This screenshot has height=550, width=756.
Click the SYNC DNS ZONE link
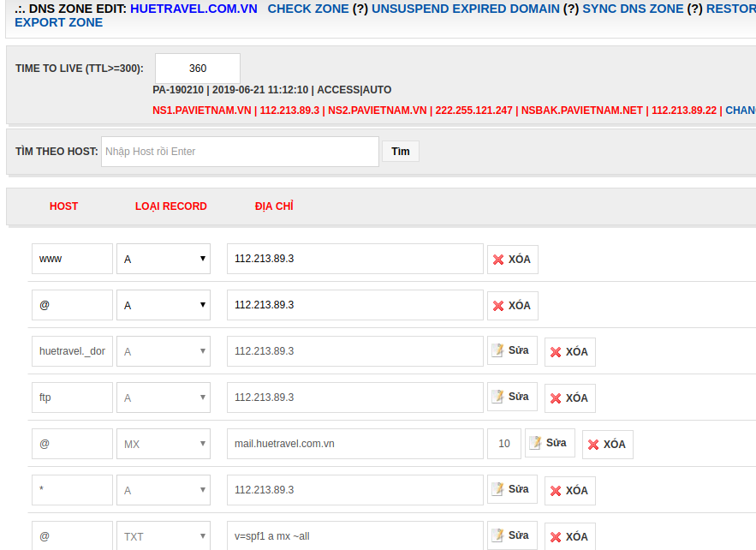(x=633, y=9)
